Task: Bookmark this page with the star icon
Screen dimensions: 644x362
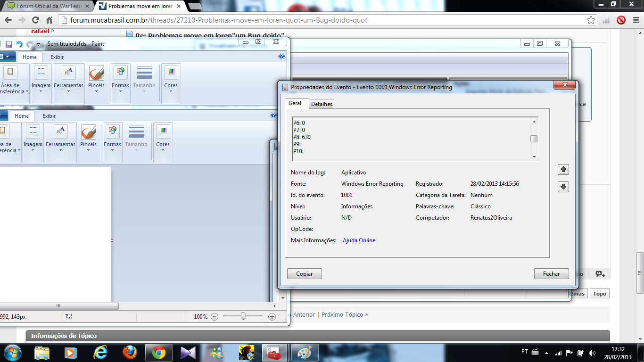Action: click(591, 20)
